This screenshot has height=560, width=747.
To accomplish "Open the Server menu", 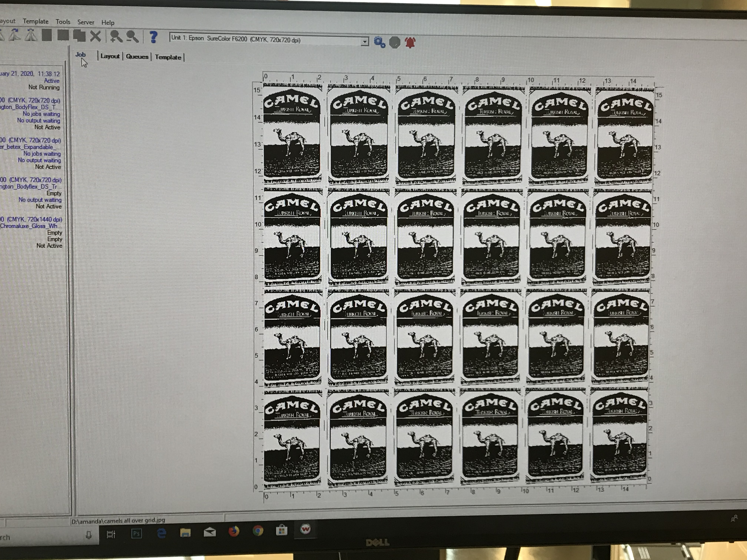I will 85,22.
